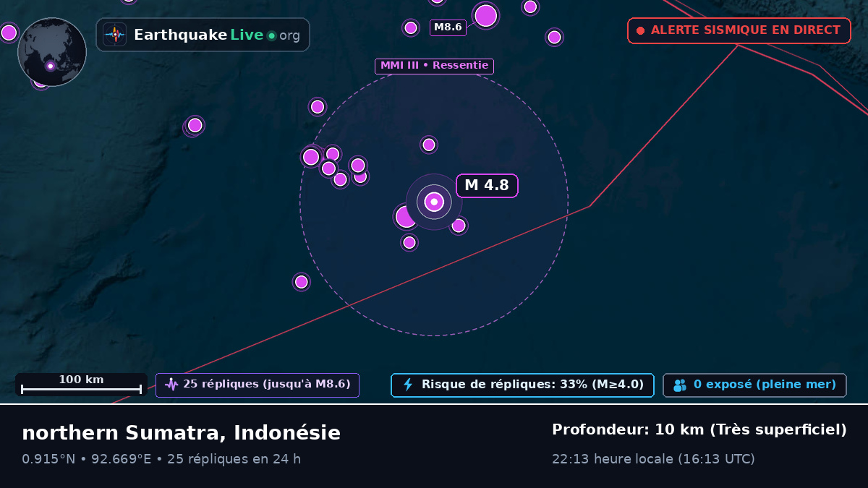Open the M 4.8 magnitude label
Screen dimensions: 868x488
(487, 185)
